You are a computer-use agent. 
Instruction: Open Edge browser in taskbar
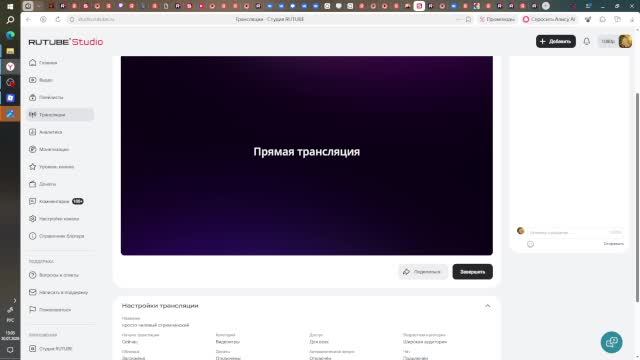coord(10,35)
